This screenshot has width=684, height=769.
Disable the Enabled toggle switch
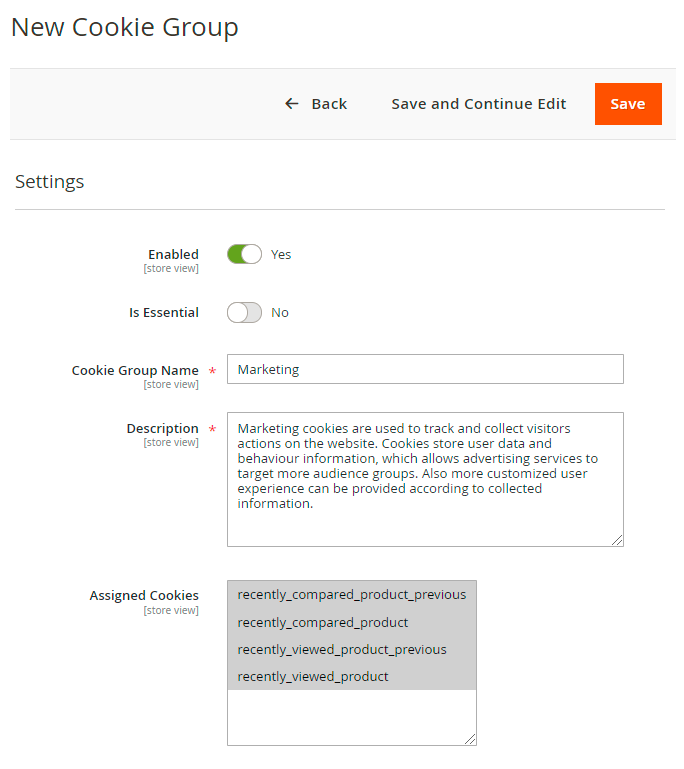[244, 254]
